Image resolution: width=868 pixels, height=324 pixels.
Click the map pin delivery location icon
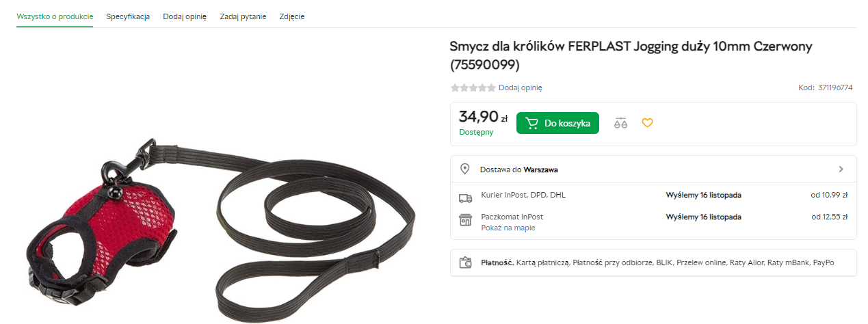pyautogui.click(x=465, y=169)
